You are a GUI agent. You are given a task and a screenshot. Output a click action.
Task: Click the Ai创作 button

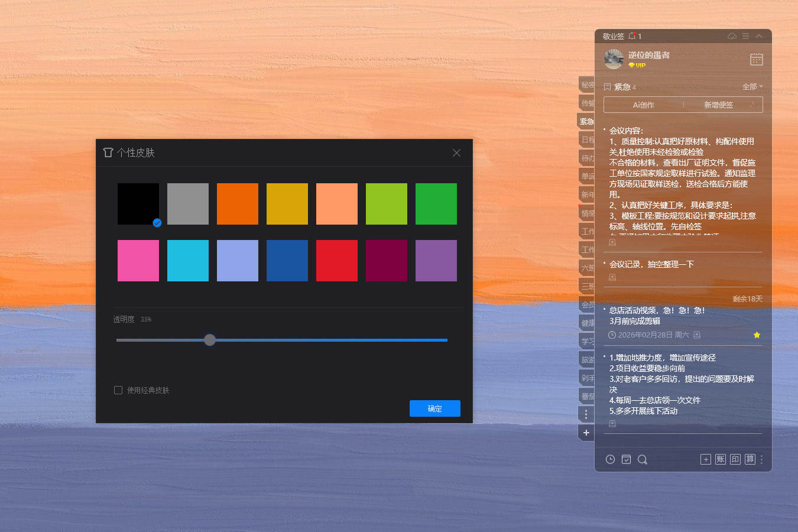(643, 105)
